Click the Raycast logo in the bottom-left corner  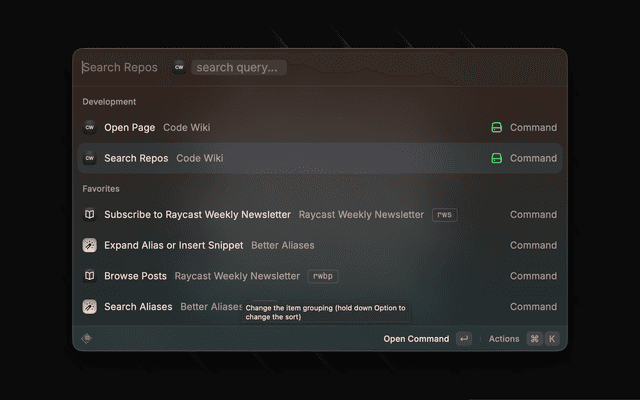(87, 339)
